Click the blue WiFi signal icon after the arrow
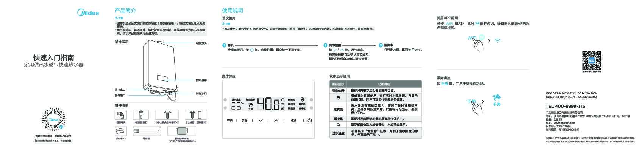Screen dimensions: 644x150 click(498, 40)
